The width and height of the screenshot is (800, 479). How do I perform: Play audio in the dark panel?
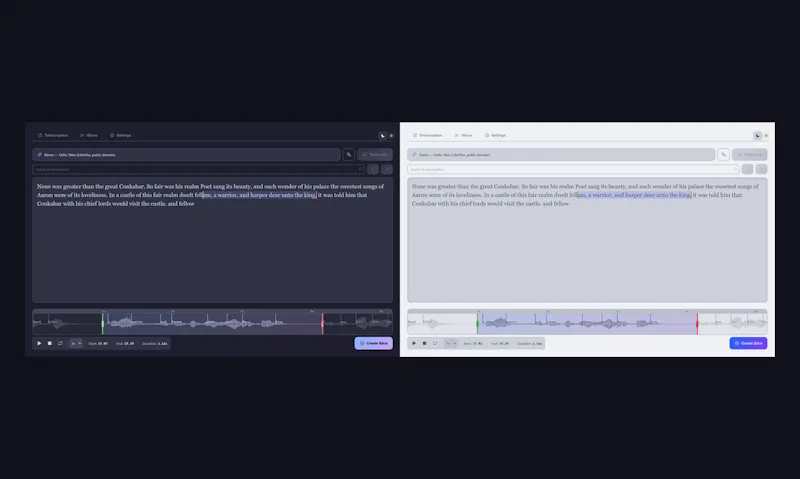coord(39,343)
